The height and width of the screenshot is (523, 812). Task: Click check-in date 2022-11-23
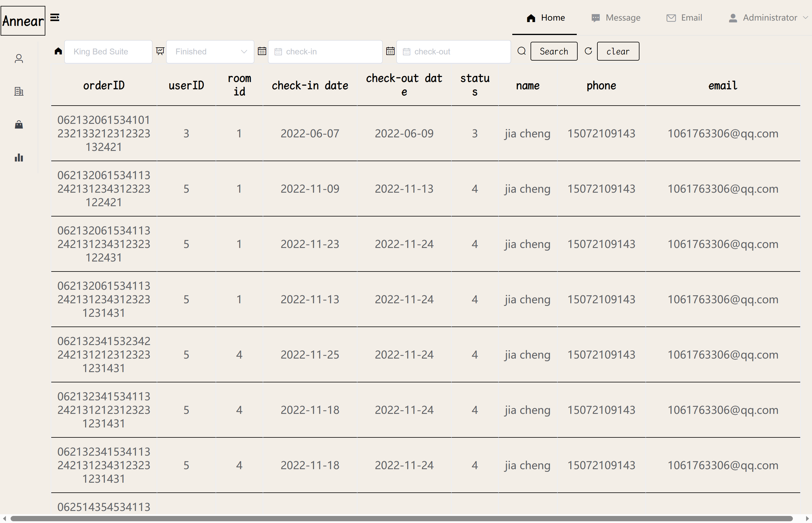pyautogui.click(x=310, y=244)
